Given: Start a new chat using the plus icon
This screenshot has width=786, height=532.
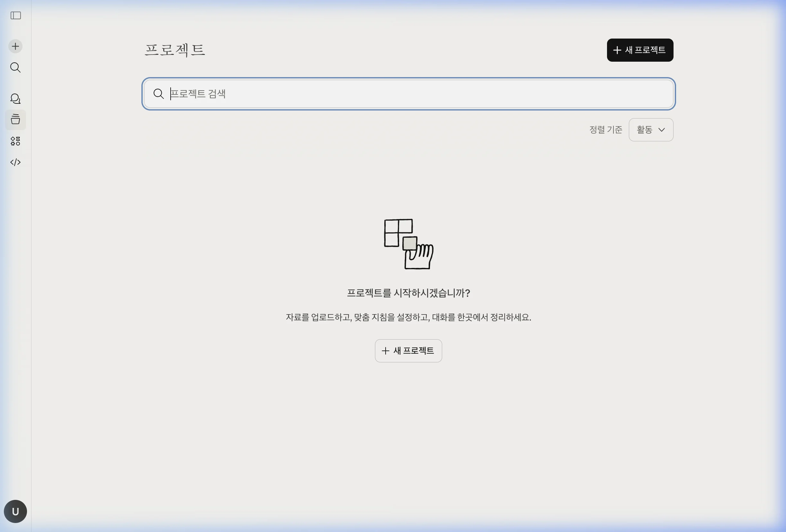Looking at the screenshot, I should pyautogui.click(x=15, y=46).
